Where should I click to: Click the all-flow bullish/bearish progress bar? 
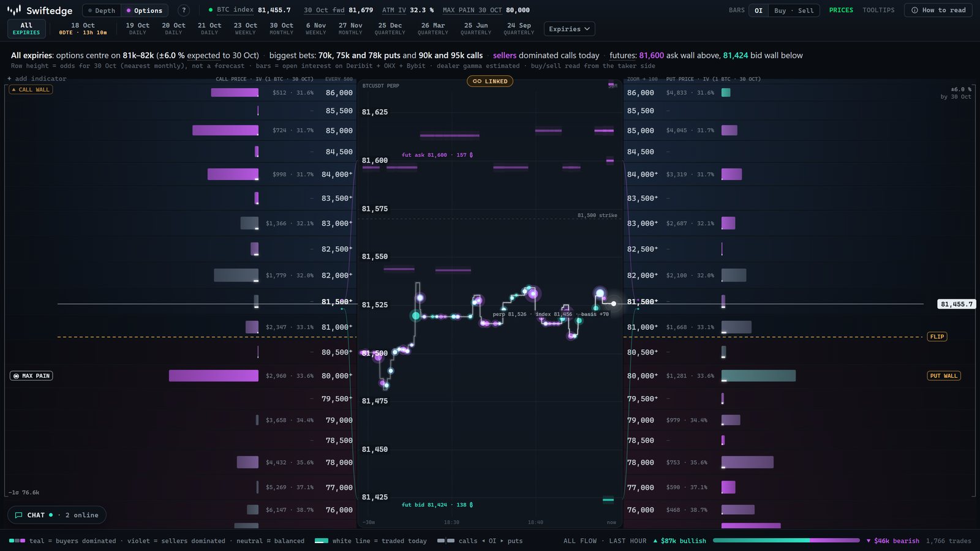[786, 541]
